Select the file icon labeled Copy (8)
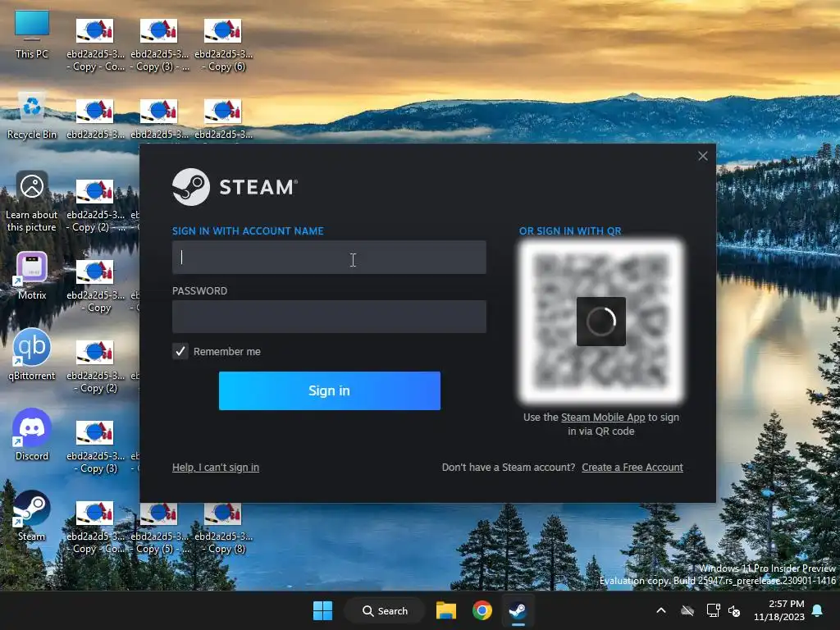Viewport: 840px width, 630px height. pyautogui.click(x=223, y=527)
